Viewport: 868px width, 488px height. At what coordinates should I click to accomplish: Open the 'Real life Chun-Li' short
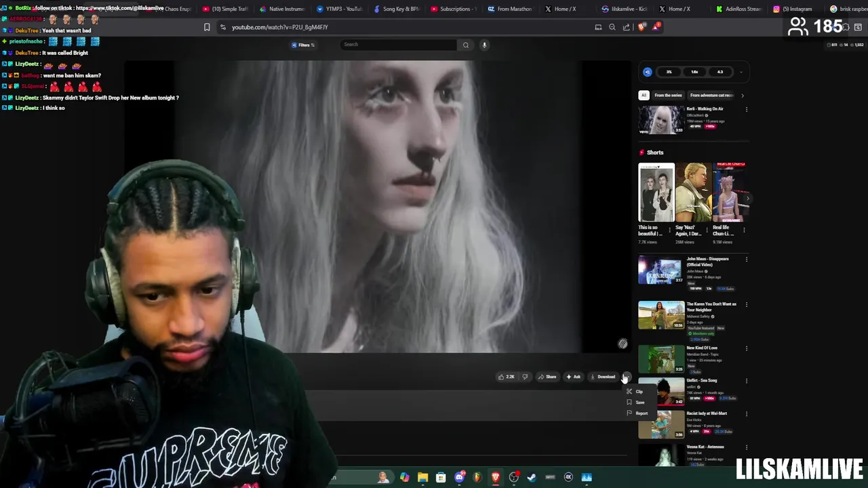coord(730,193)
